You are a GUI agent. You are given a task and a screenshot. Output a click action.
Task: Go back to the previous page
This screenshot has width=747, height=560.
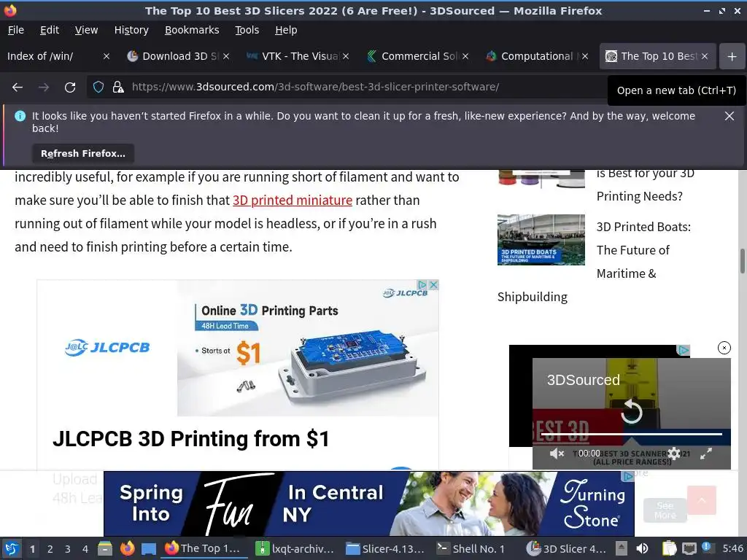tap(18, 87)
